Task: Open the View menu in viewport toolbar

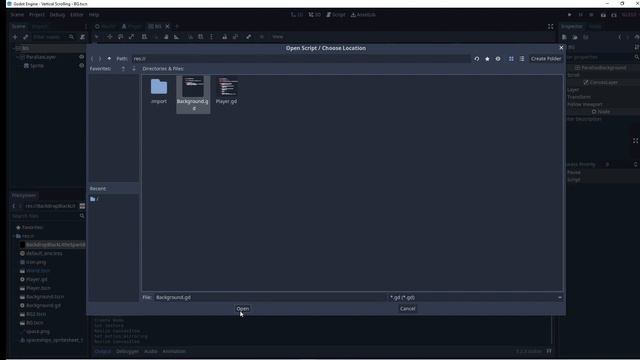Action: tap(278, 37)
